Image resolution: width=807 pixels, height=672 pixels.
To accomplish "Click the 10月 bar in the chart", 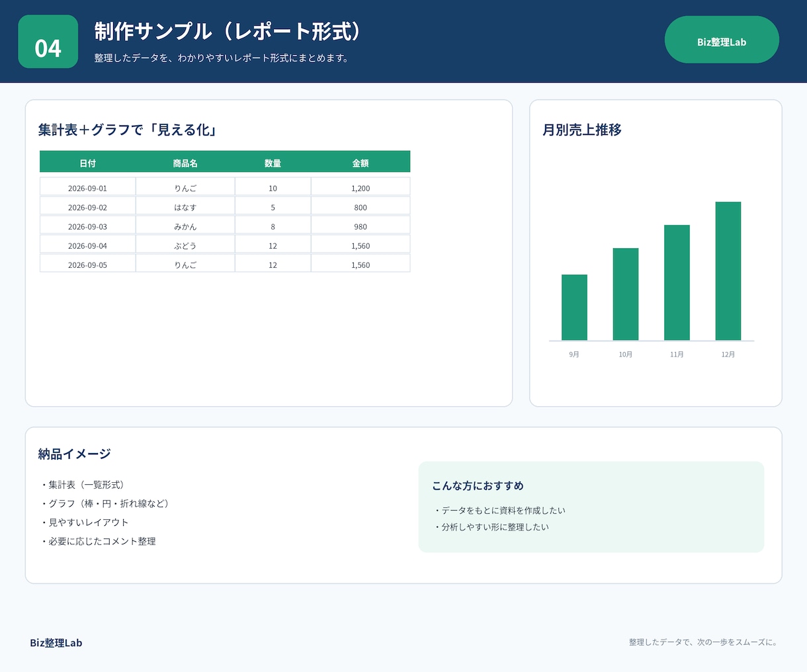I will (x=626, y=294).
